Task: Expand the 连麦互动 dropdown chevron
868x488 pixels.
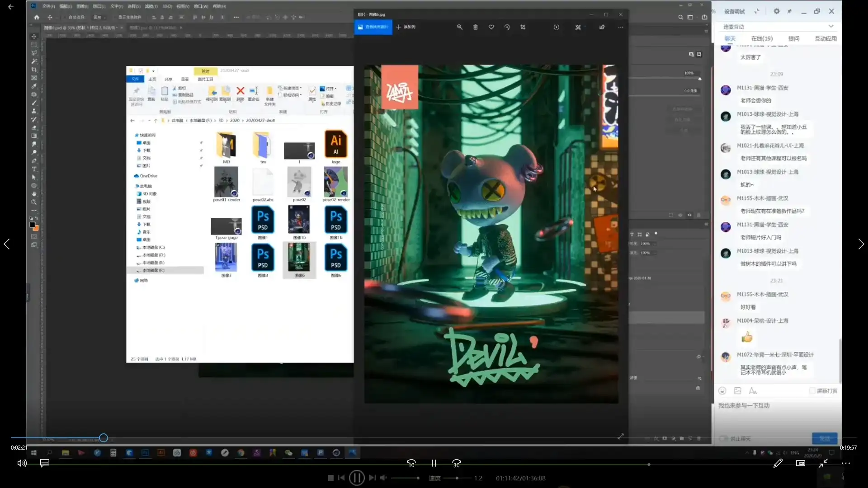Action: click(831, 26)
